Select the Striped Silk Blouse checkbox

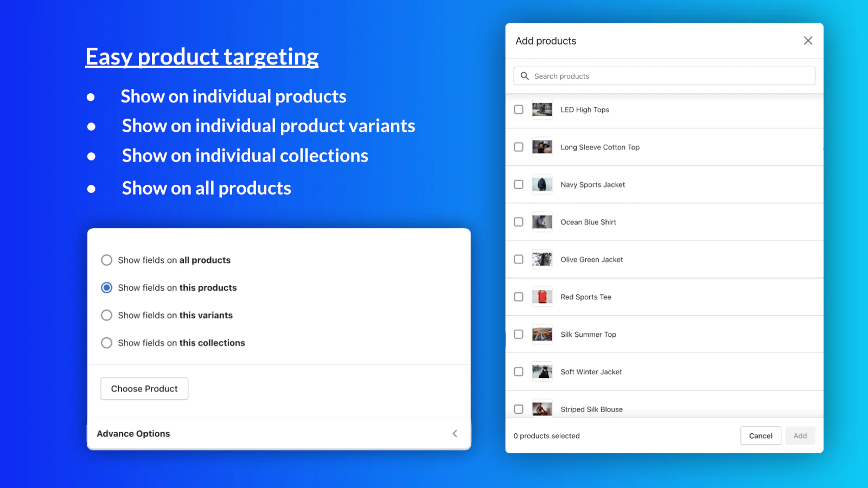(519, 409)
